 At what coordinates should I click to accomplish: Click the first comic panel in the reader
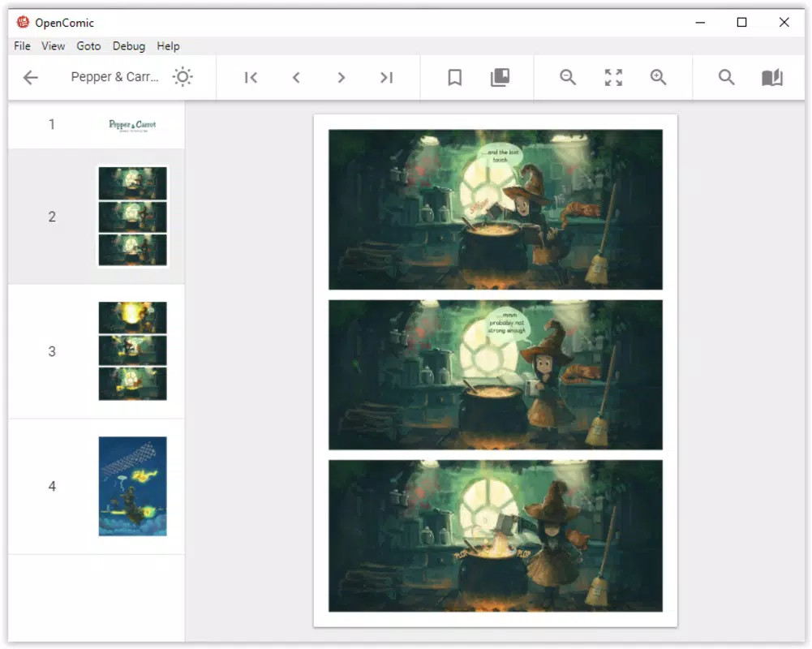495,209
